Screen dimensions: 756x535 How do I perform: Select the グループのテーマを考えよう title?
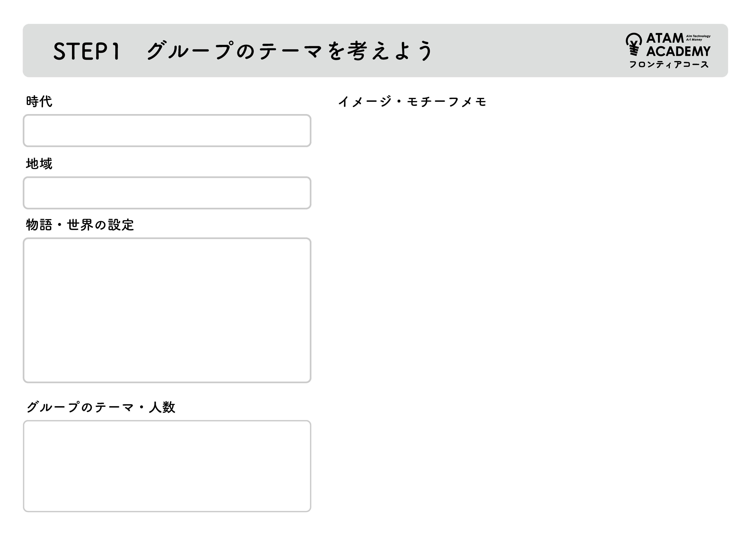(289, 51)
